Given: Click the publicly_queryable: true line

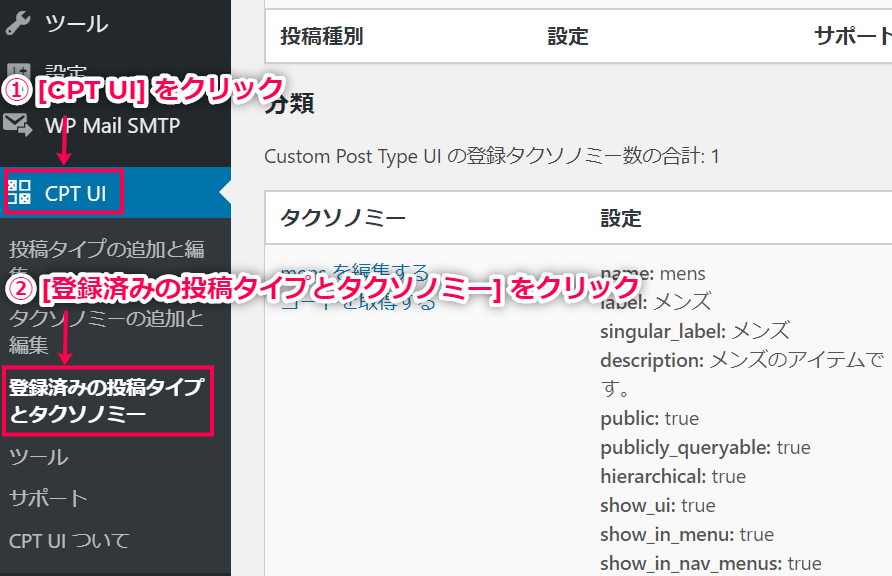Looking at the screenshot, I should pyautogui.click(x=705, y=447).
